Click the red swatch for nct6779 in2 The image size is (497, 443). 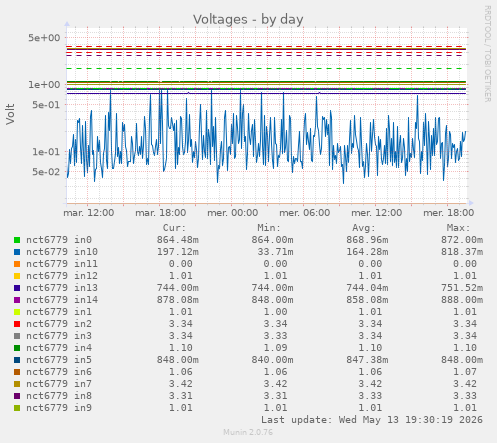[x=17, y=324]
